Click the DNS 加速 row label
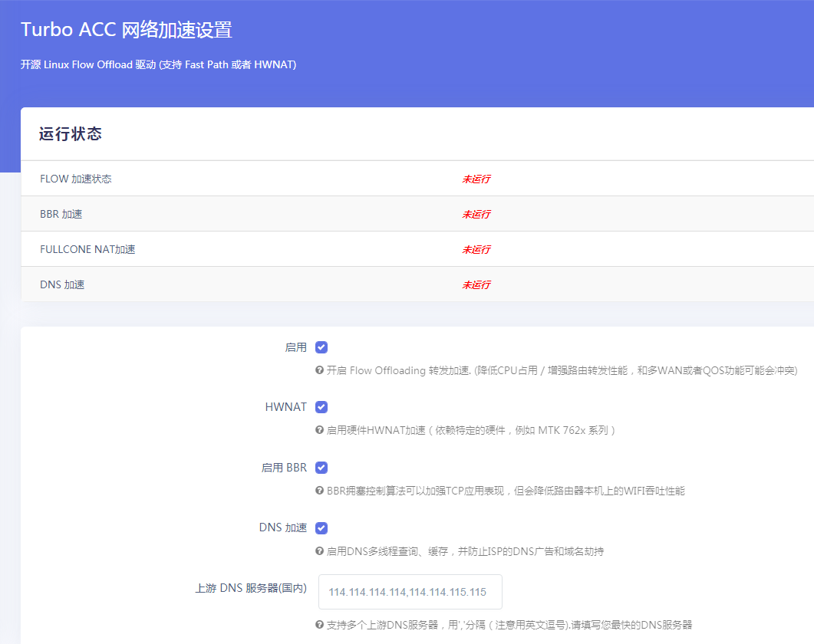This screenshot has height=644, width=814. point(64,284)
